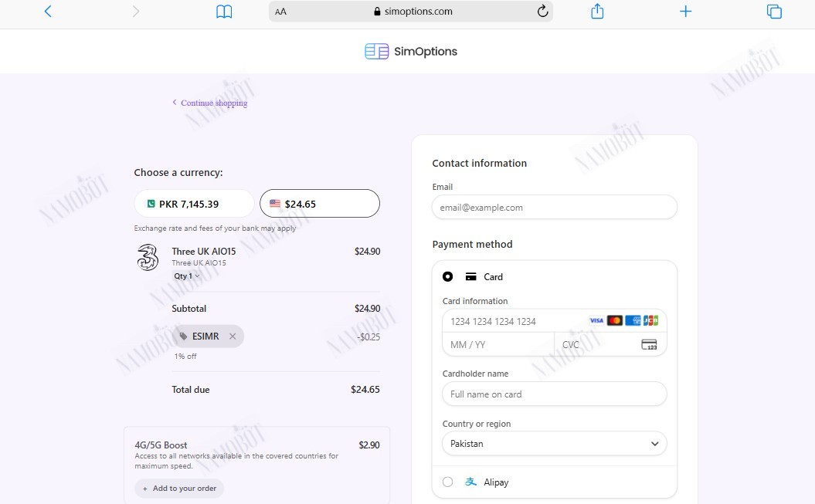
Task: Click the Alipay logo icon
Action: [471, 482]
